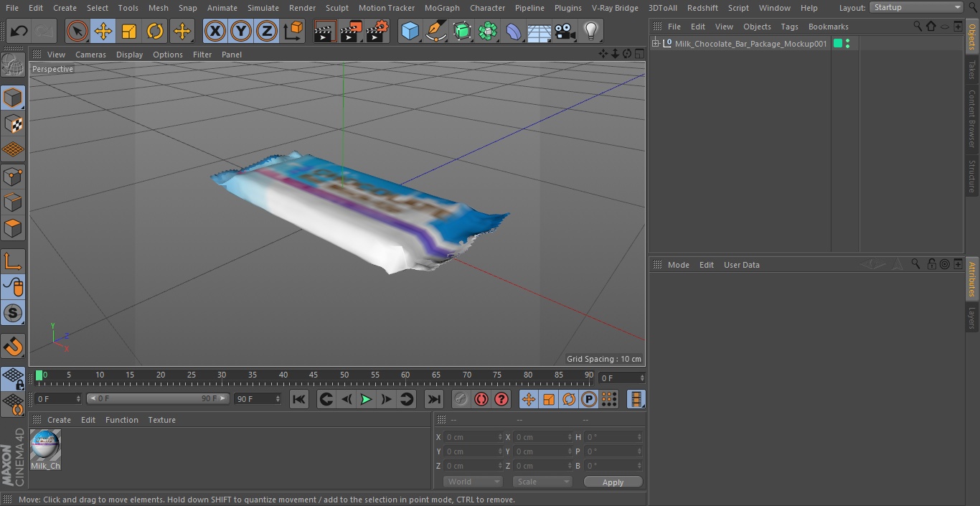Activate the Scale tool
This screenshot has height=506, width=980.
(x=129, y=31)
